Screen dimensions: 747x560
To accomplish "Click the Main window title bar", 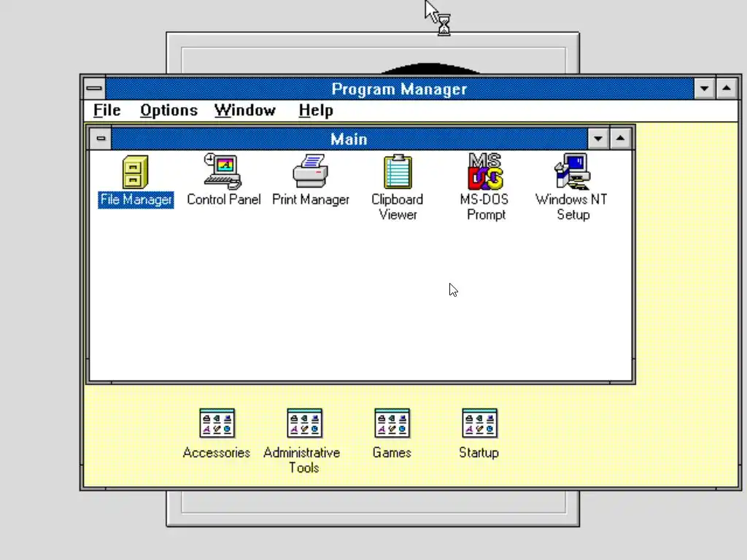I will (x=349, y=139).
